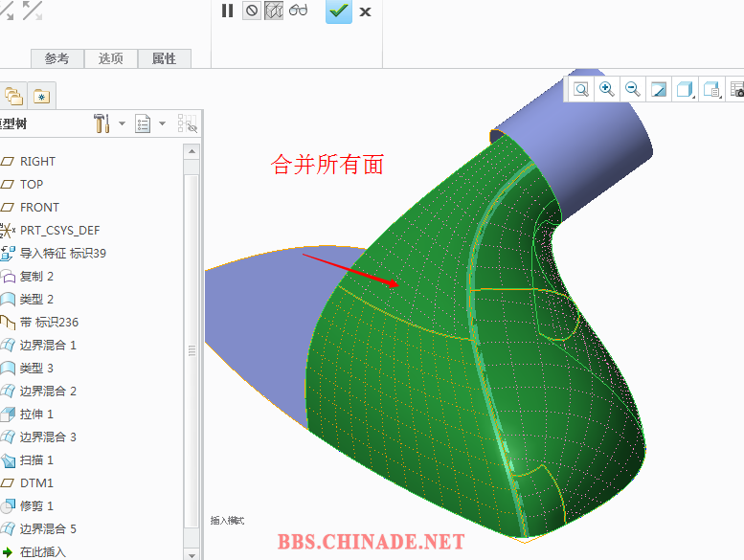Click the Zoom Out magnifier icon
The width and height of the screenshot is (744, 560).
632,89
